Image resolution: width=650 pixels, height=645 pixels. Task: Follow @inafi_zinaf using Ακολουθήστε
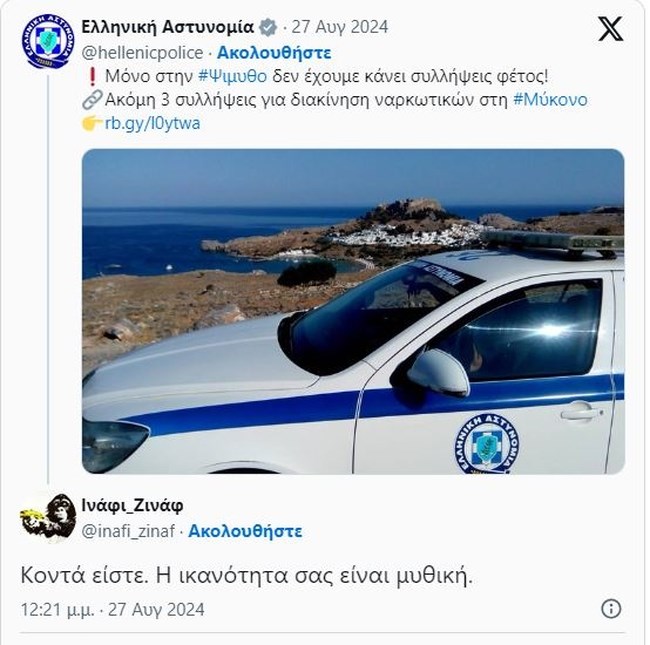click(245, 531)
